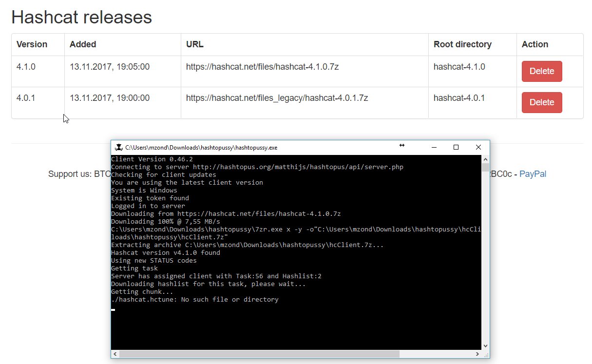592x364 pixels.
Task: Click the horizontal scrollbar's left arrow
Action: click(x=115, y=354)
